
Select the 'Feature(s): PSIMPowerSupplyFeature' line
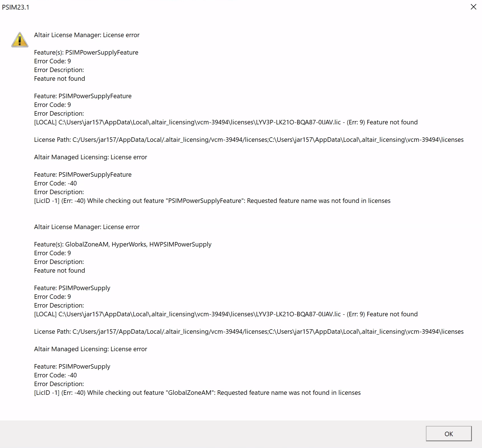tap(86, 52)
